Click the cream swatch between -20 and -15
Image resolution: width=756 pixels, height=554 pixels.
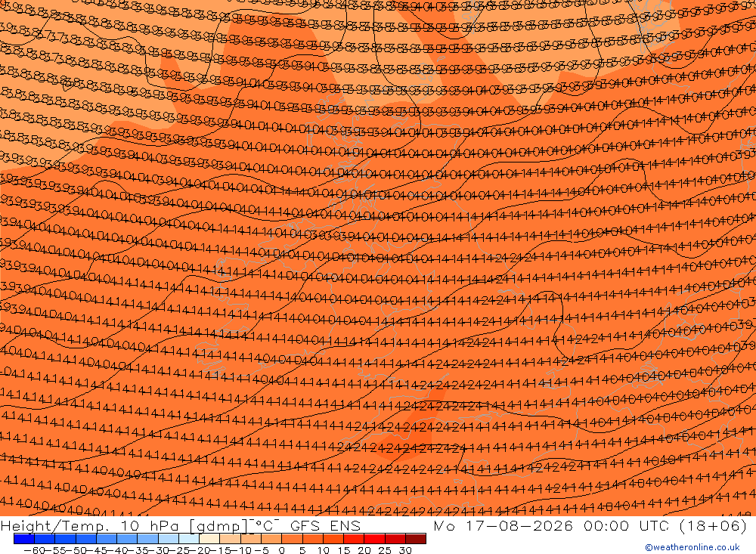click(209, 539)
